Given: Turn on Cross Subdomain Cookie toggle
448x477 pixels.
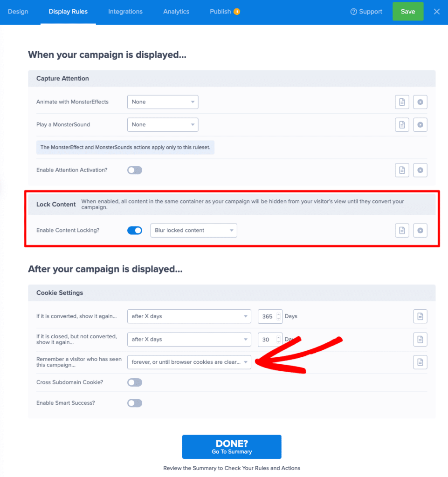Looking at the screenshot, I should click(135, 382).
